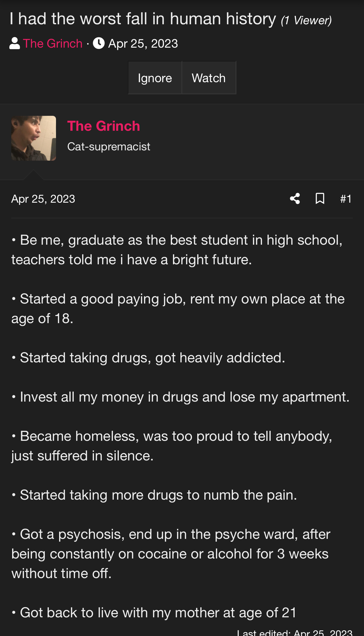Open The Grinch link under thread title
364x636 pixels.
(53, 44)
